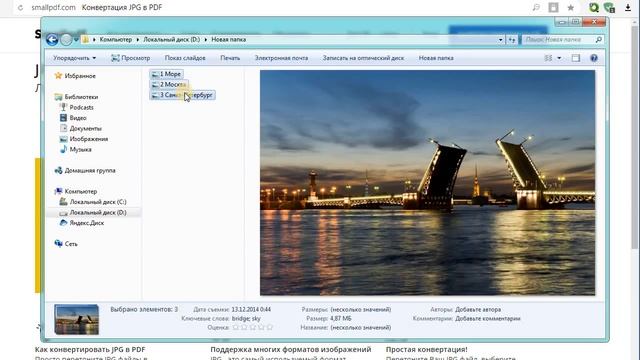The width and height of the screenshot is (640, 360).
Task: Click the Explorer forward arrow button
Action: coord(66,40)
